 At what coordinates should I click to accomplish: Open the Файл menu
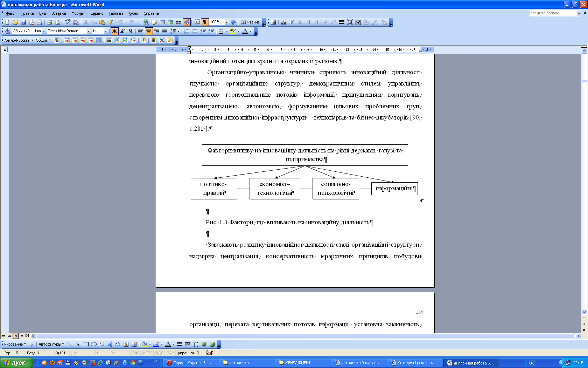click(x=10, y=13)
